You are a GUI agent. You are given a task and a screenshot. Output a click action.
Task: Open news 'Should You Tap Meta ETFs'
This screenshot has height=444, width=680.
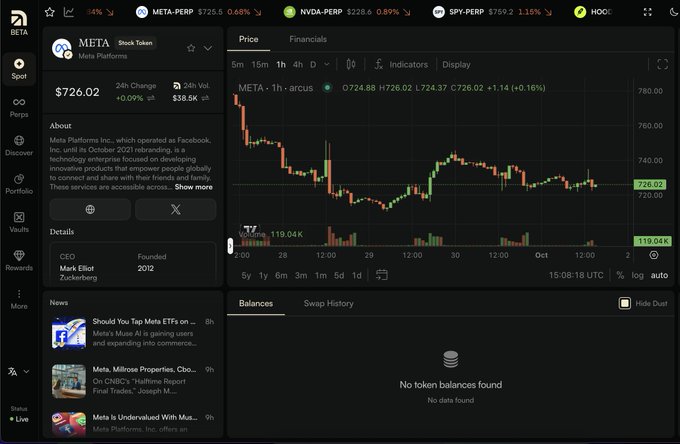pyautogui.click(x=133, y=333)
